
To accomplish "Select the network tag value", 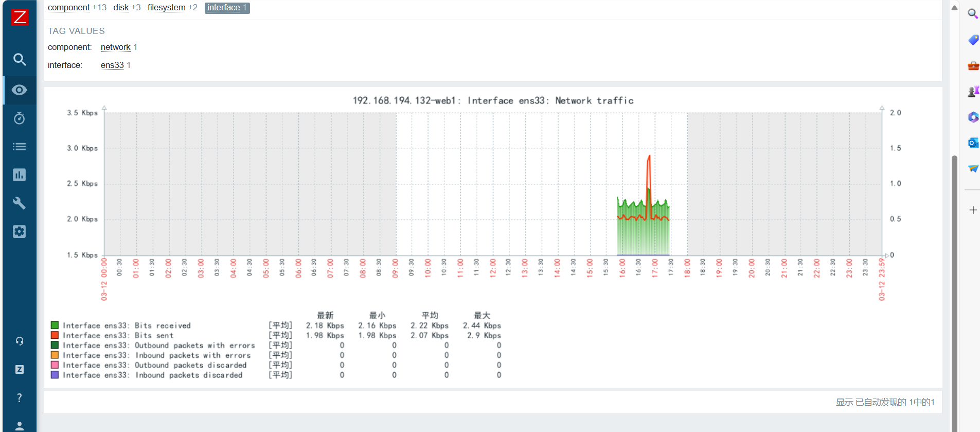I will point(116,47).
